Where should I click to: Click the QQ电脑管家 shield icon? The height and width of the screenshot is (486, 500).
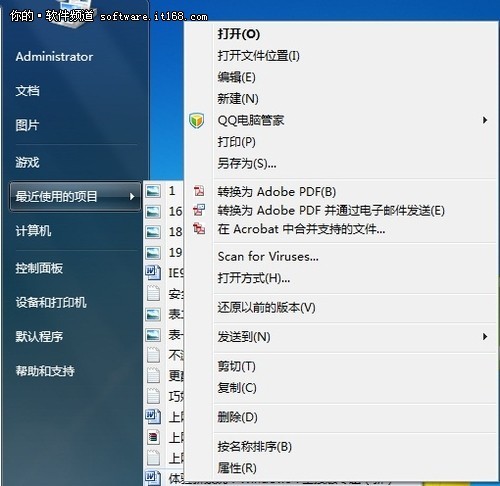click(197, 120)
